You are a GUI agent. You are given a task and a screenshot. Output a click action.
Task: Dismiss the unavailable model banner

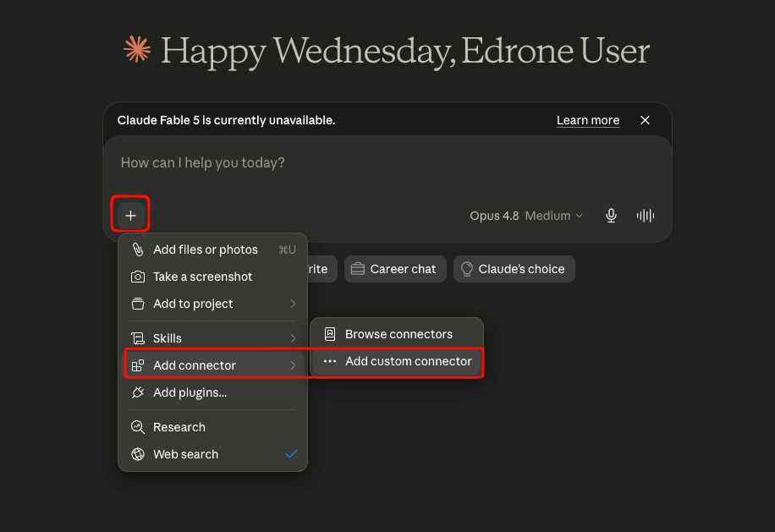coord(645,120)
